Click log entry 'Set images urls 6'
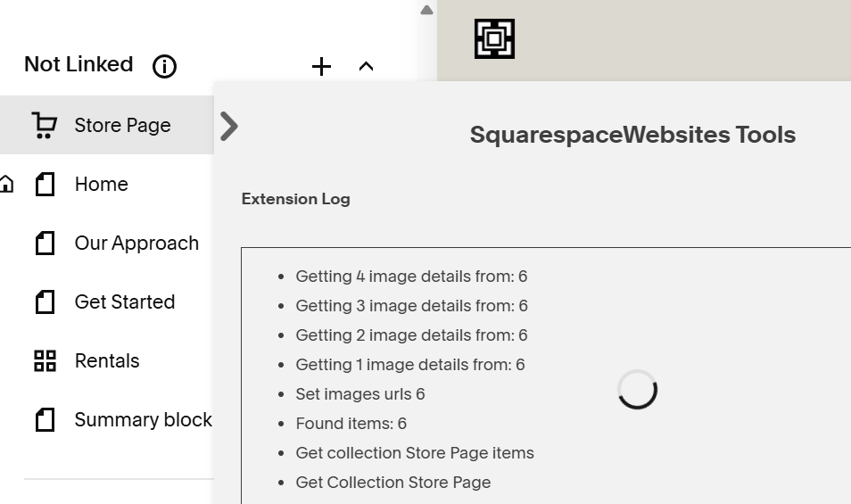Image resolution: width=851 pixels, height=504 pixels. tap(360, 394)
